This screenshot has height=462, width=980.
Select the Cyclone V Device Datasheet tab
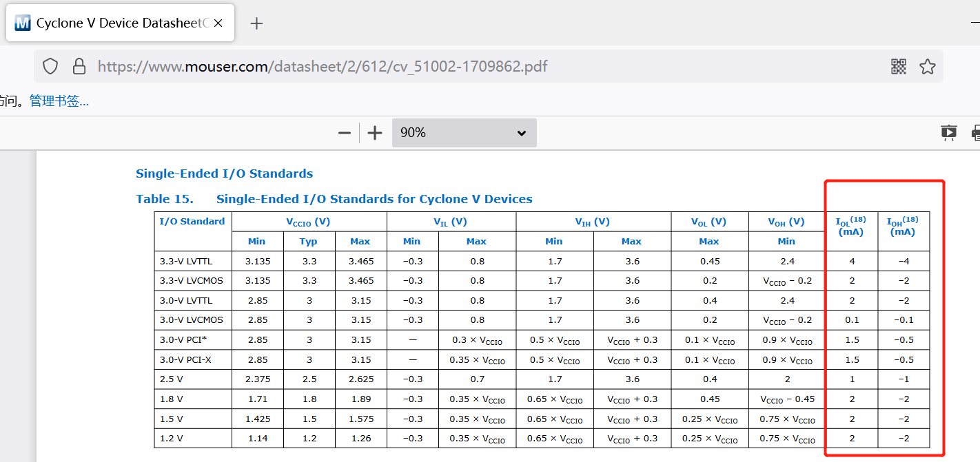pos(120,23)
